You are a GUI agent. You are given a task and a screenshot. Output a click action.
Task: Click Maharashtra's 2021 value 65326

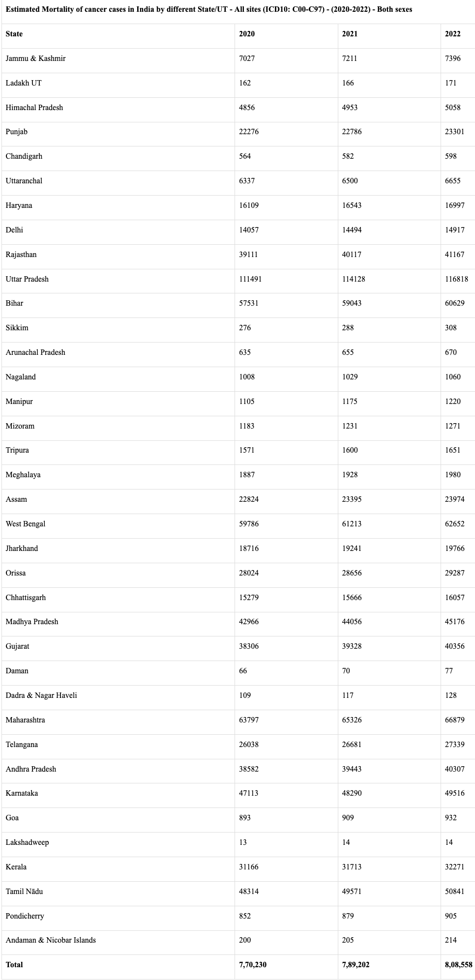[x=352, y=720]
